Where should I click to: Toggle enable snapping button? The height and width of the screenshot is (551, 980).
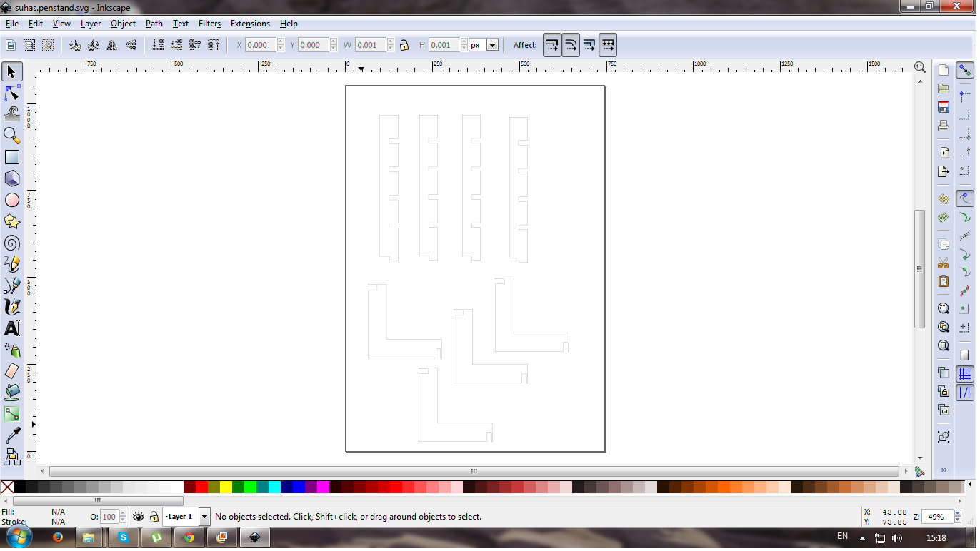click(x=965, y=71)
